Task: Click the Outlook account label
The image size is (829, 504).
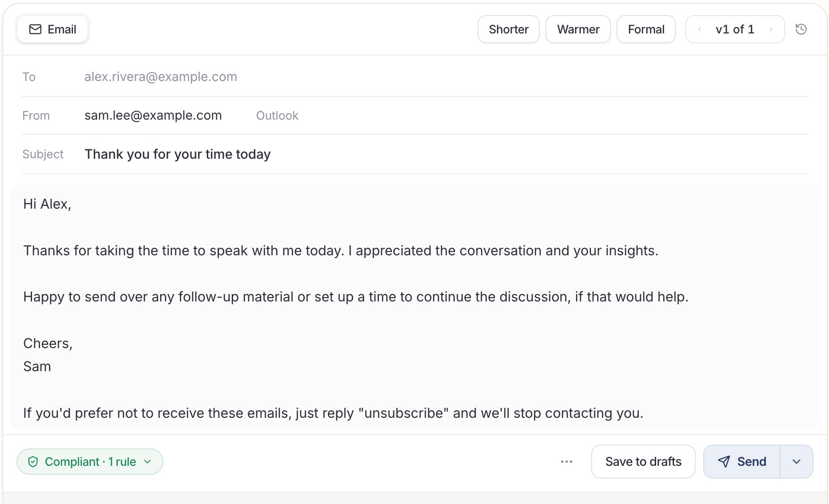Action: tap(277, 115)
